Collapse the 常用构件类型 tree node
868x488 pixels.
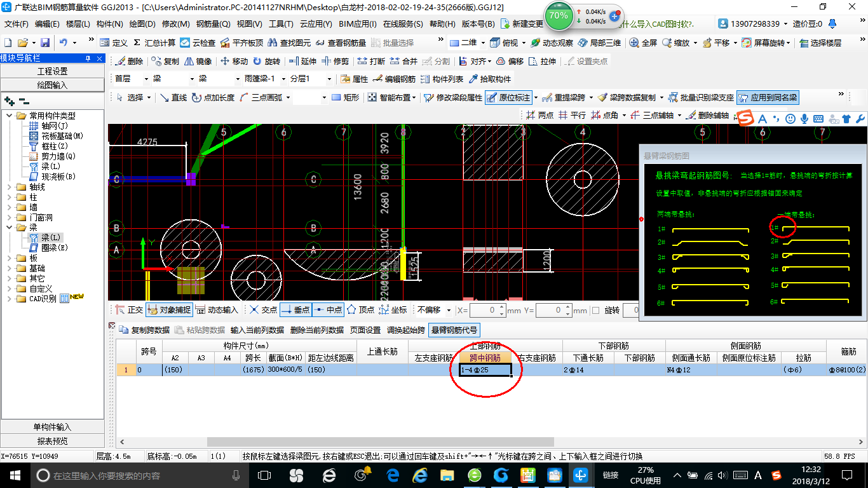[10, 116]
